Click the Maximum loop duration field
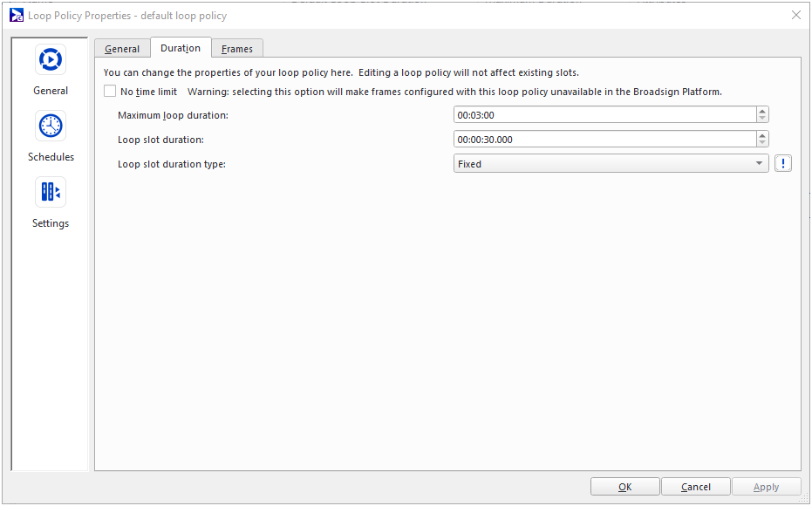Screen dimensions: 812x506 point(604,114)
